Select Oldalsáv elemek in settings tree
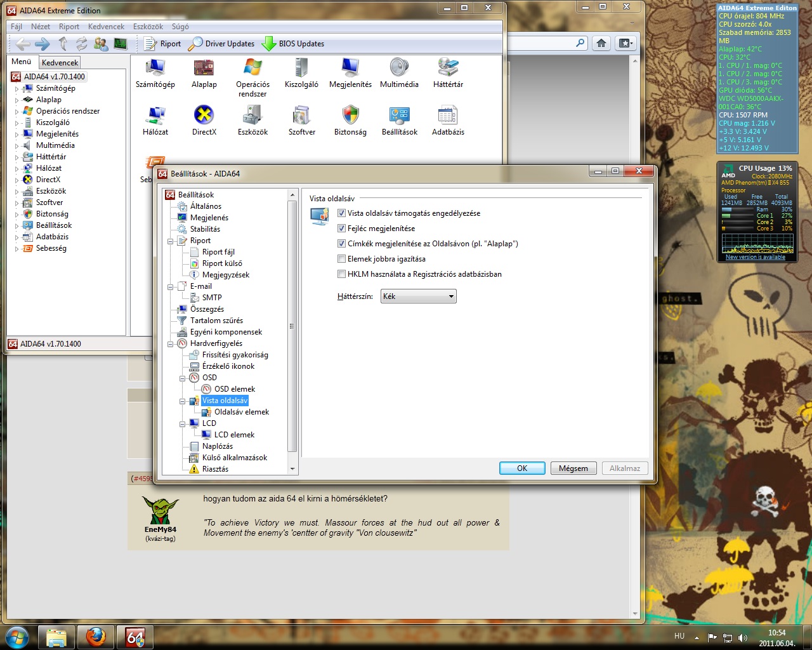 (241, 412)
